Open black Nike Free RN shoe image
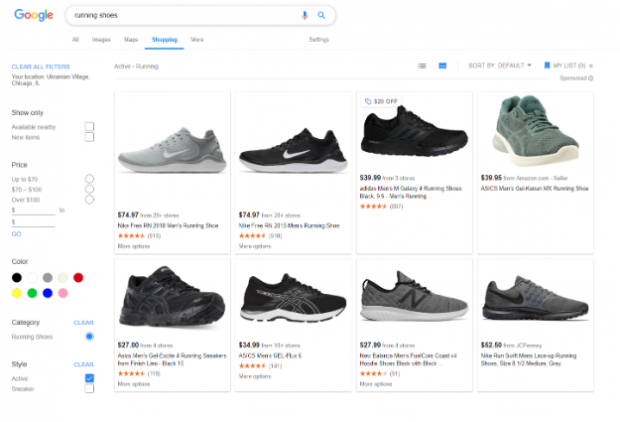620x422 pixels. 293,150
